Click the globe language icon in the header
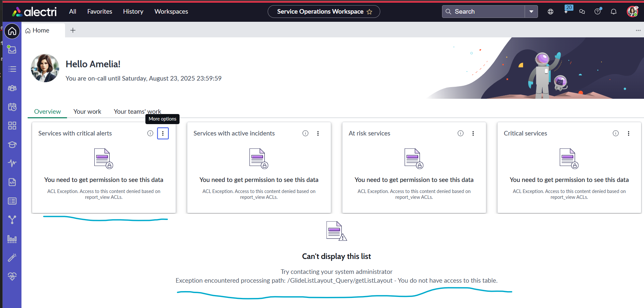The image size is (644, 308). [x=551, y=11]
